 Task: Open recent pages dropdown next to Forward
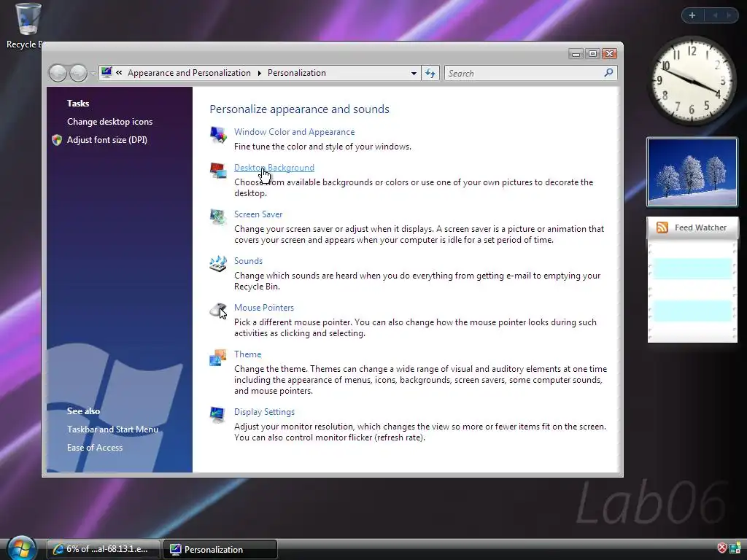tap(93, 74)
